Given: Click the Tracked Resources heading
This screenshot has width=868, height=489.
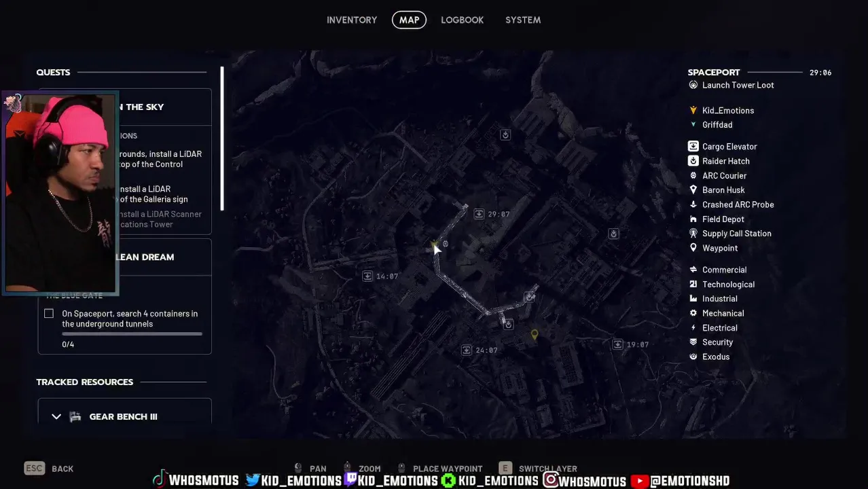Looking at the screenshot, I should 84,382.
